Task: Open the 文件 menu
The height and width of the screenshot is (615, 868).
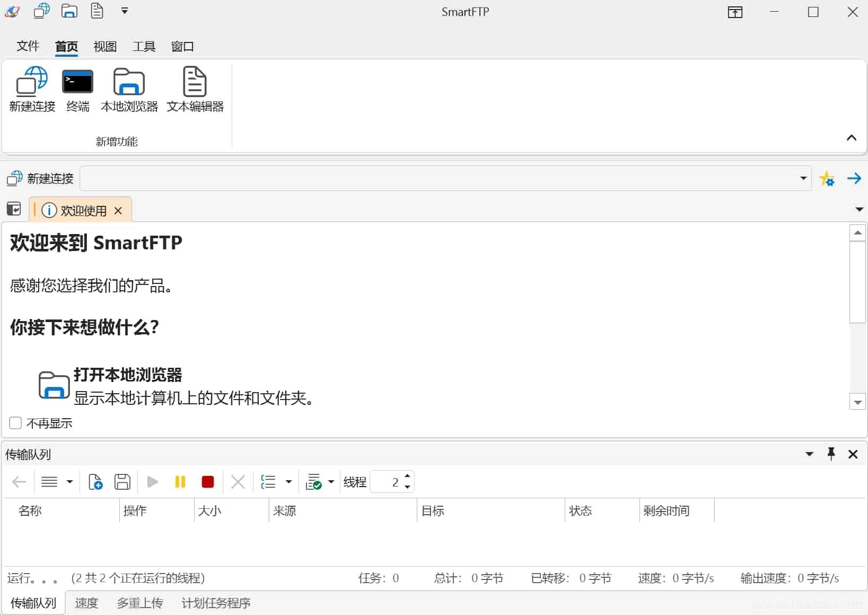Action: pos(28,46)
